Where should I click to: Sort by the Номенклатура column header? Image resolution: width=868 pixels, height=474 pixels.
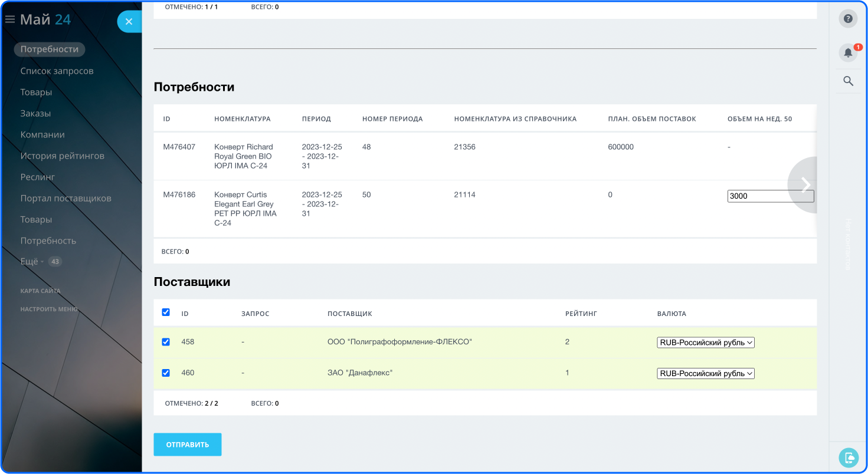(x=243, y=119)
